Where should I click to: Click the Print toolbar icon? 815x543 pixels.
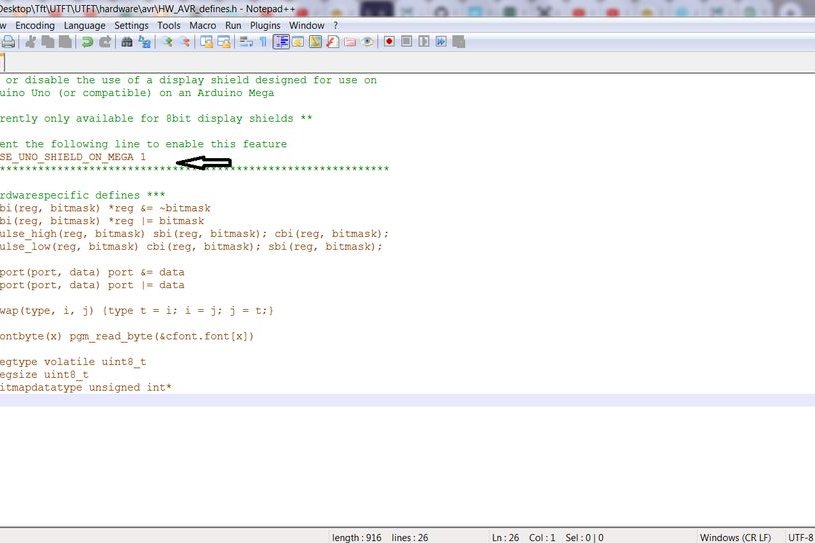coord(8,42)
